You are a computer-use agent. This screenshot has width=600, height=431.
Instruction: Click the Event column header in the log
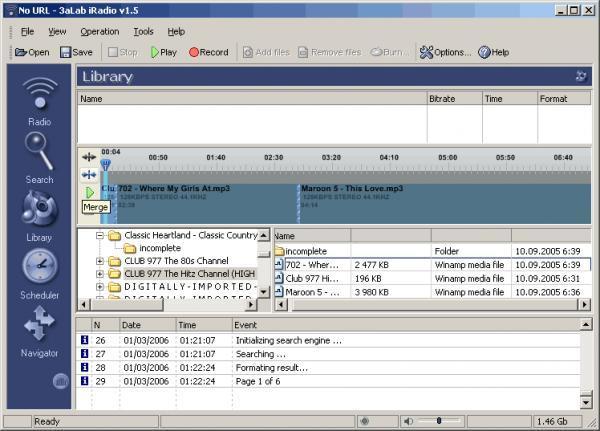(x=406, y=325)
